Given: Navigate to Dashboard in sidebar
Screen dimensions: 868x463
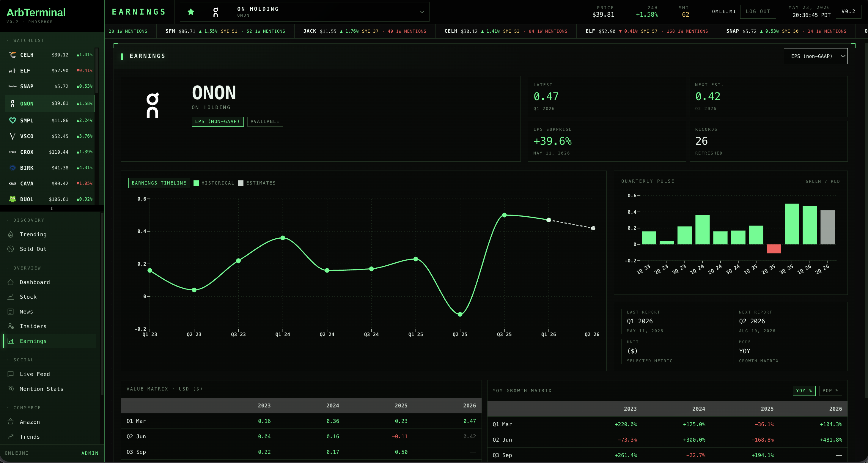Looking at the screenshot, I should pos(35,282).
